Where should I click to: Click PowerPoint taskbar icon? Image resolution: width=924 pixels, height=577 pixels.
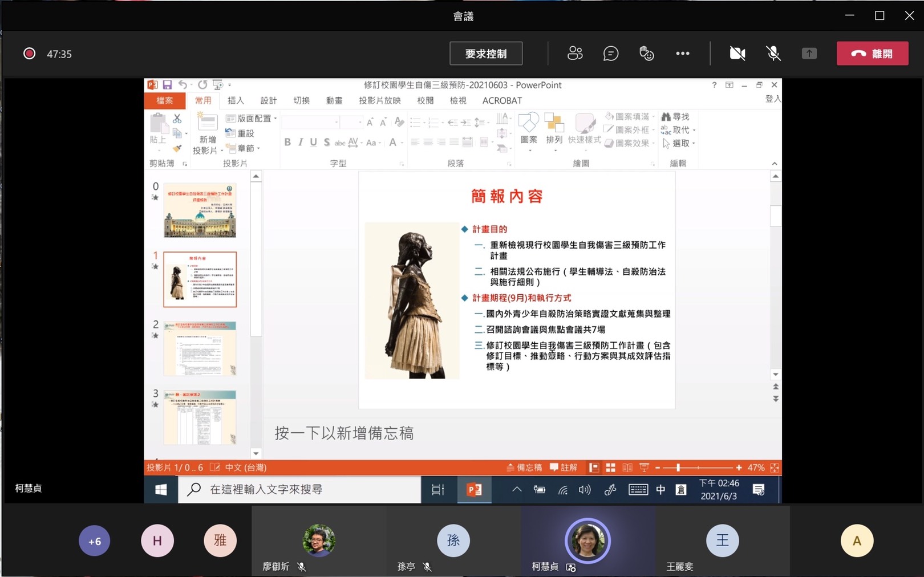point(474,490)
